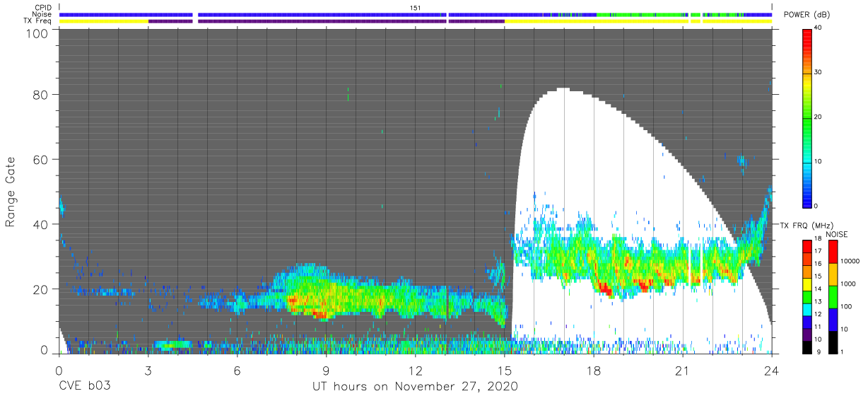
Task: Click the 100 tick on the NOISE legend
Action: tap(845, 306)
